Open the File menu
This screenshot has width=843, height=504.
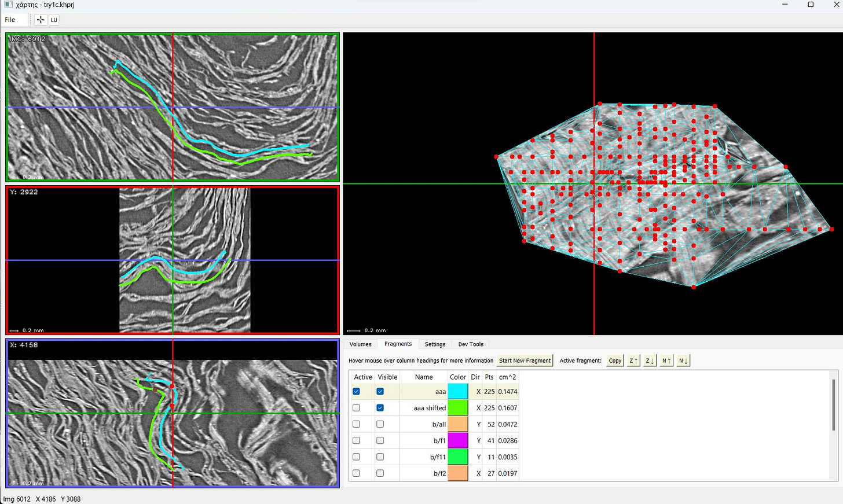(x=10, y=20)
